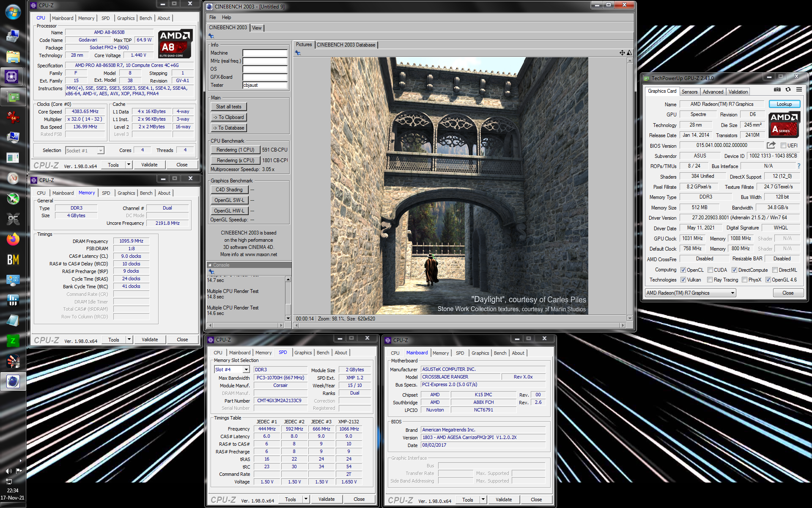Open AMD Radeon R7 Graphics GPU selector dropdown

coord(691,293)
